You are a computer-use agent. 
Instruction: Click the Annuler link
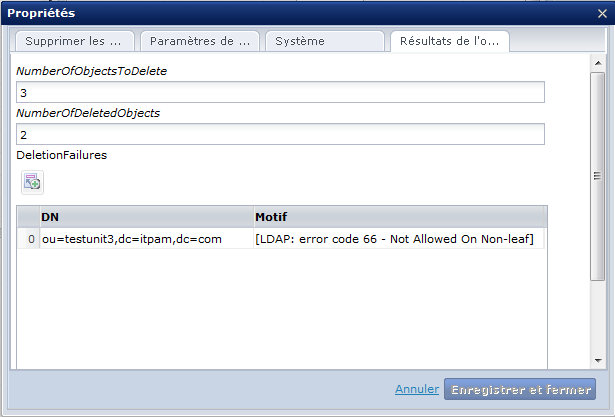(417, 389)
